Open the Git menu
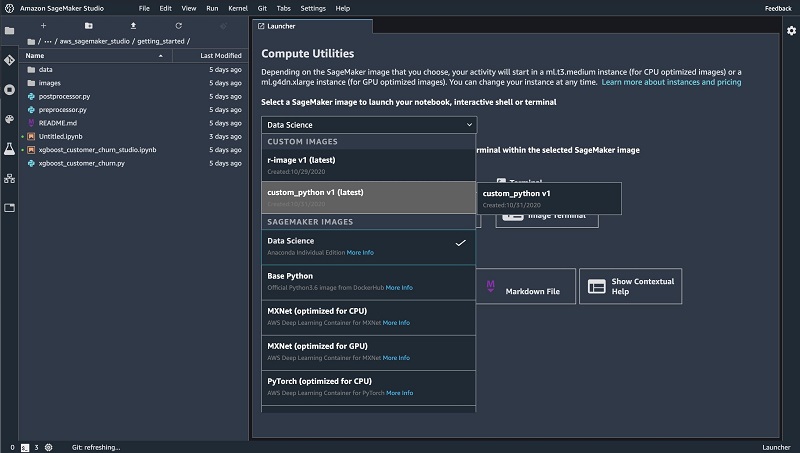This screenshot has width=800, height=453. click(x=262, y=8)
